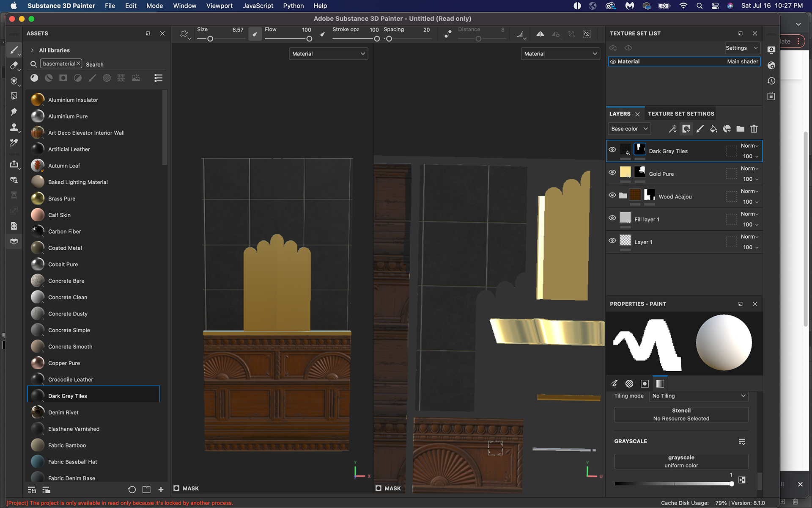Screen dimensions: 812x508
Task: Select the Material picker eyedropper tool
Action: pos(14,143)
